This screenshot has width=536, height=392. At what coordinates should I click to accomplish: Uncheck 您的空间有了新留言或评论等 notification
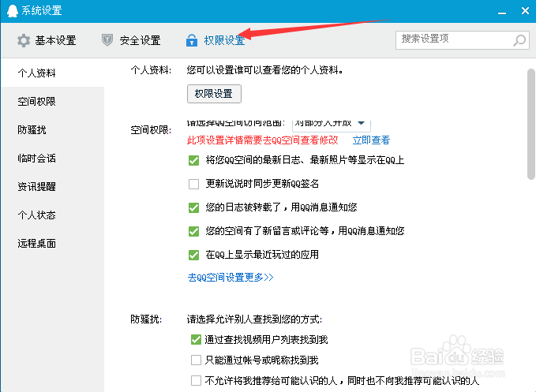point(194,232)
